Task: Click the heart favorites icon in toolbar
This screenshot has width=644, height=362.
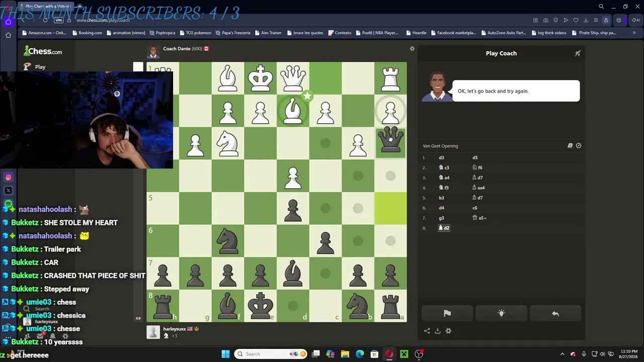Action: (x=576, y=20)
